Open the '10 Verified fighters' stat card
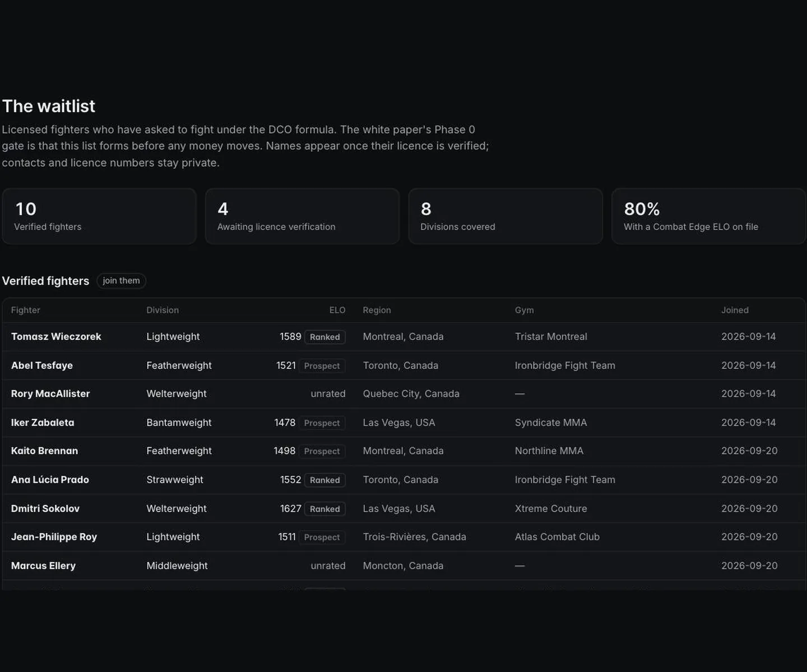The image size is (807, 672). click(99, 216)
